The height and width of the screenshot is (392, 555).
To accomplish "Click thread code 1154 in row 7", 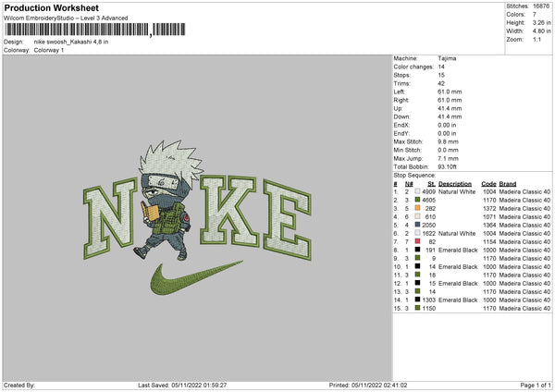I will 489,241.
